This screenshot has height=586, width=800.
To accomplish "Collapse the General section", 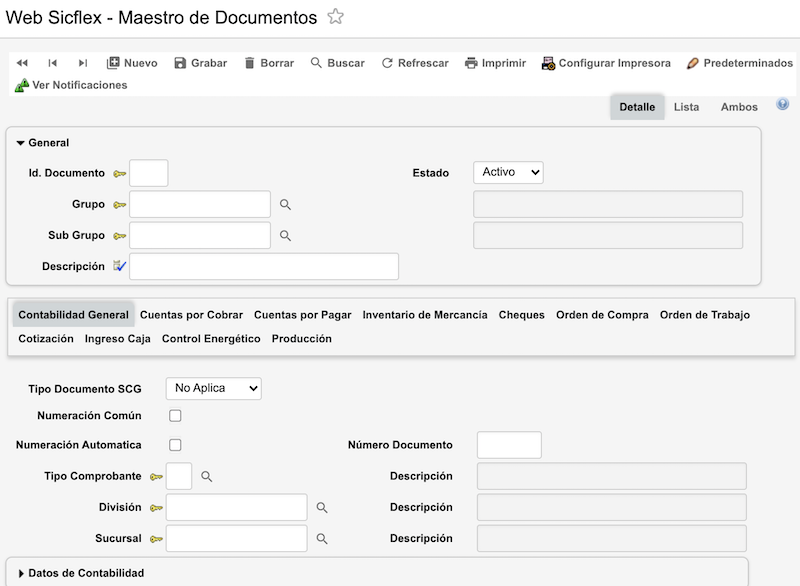I will (21, 143).
